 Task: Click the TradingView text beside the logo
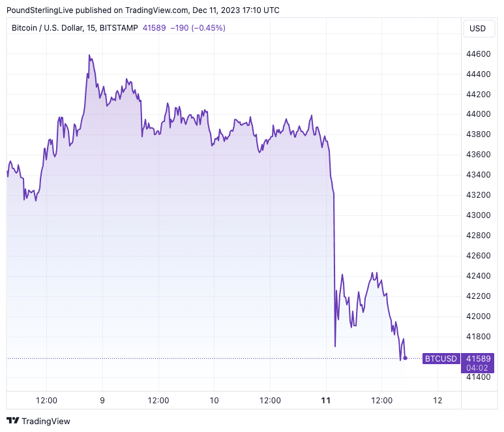click(x=46, y=421)
